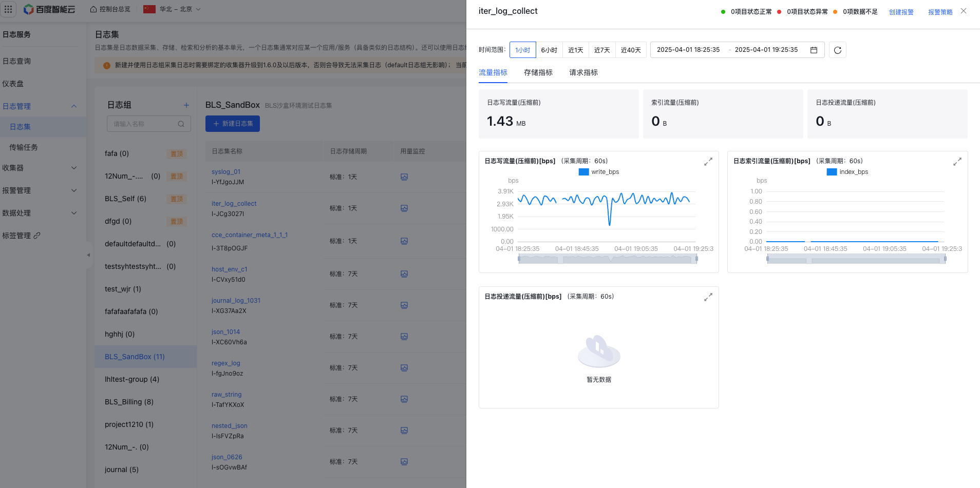Open usage monitor icon for syslog_01

pyautogui.click(x=404, y=177)
